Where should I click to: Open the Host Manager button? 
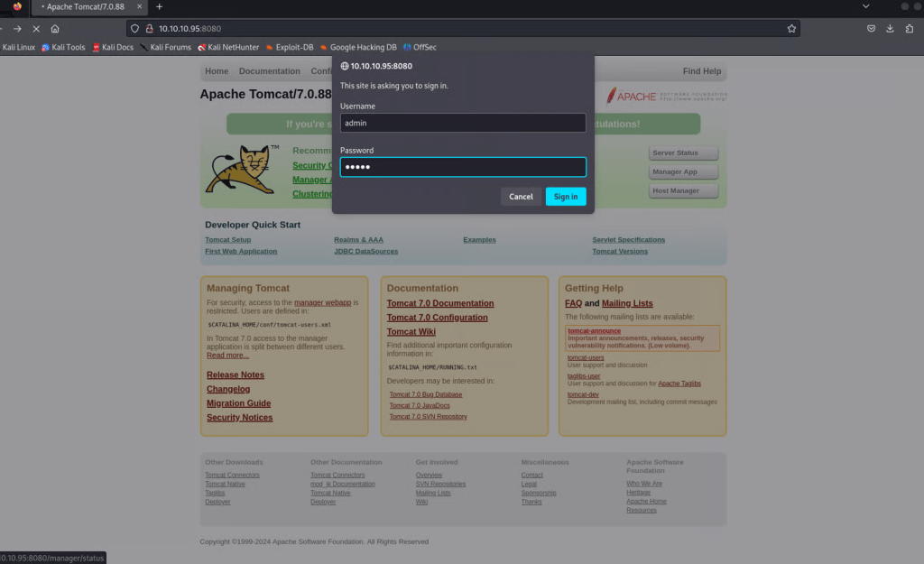point(684,191)
